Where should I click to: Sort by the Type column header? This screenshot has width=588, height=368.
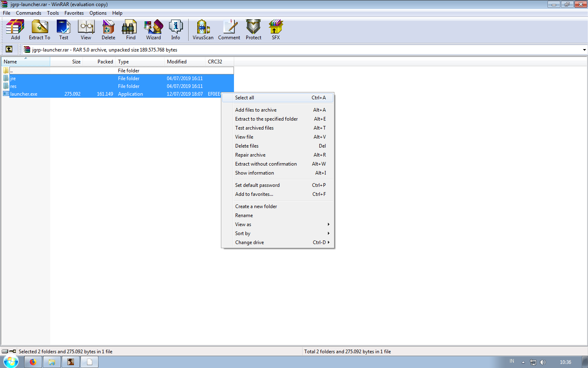click(x=140, y=61)
